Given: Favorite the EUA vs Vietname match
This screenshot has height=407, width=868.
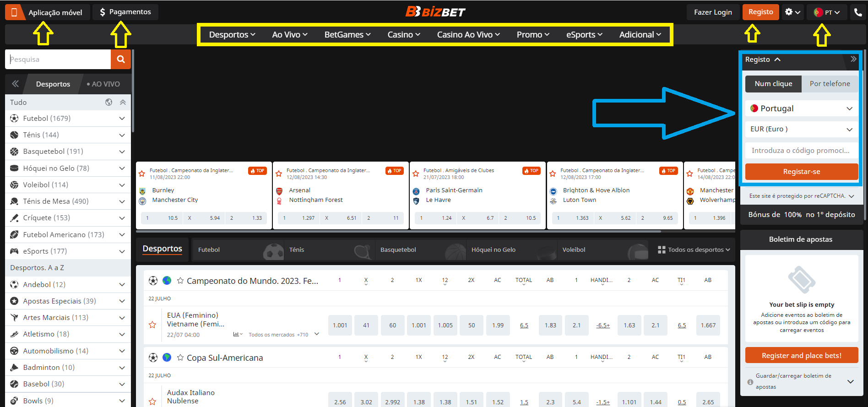Looking at the screenshot, I should 152,325.
